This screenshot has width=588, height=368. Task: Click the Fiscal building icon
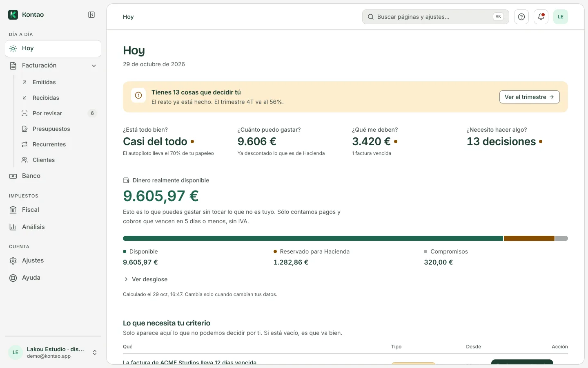pyautogui.click(x=13, y=210)
